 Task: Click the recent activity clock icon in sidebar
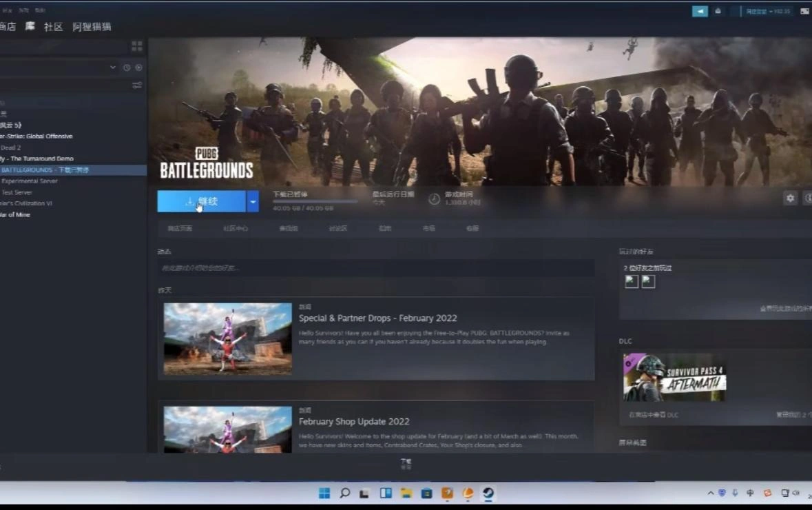(127, 68)
